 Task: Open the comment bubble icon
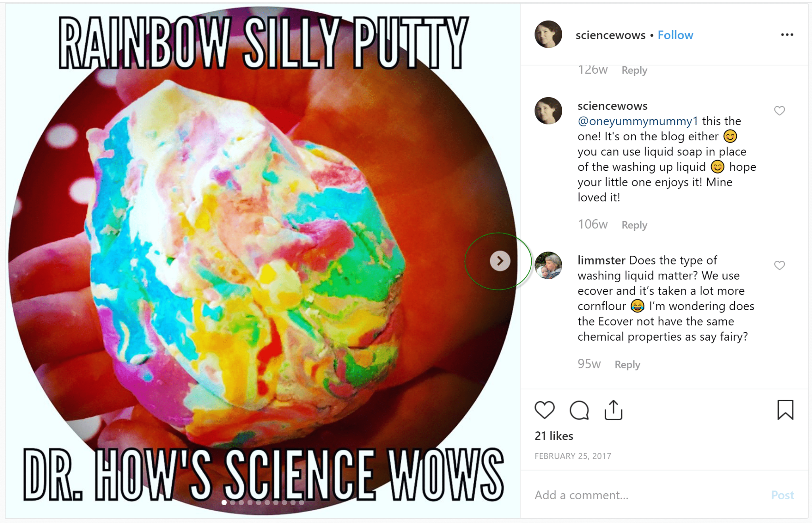pos(579,410)
